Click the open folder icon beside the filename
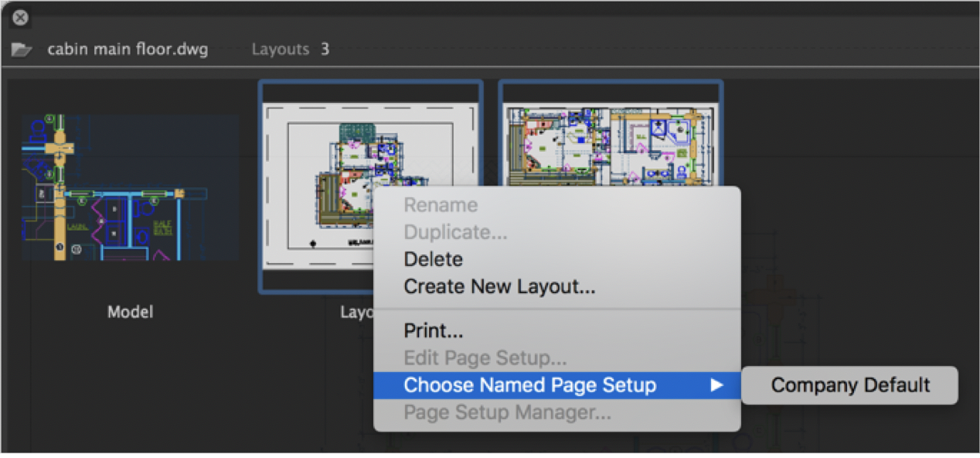This screenshot has width=980, height=458. click(22, 50)
